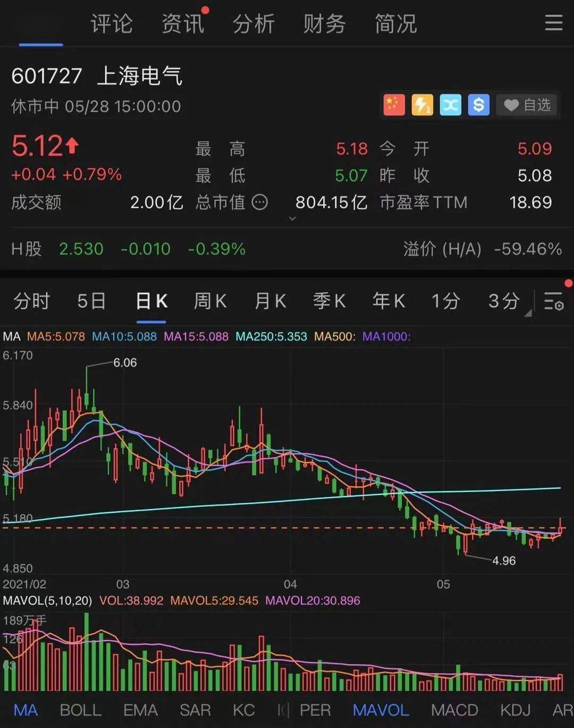
Task: Select the KC indicator
Action: [x=244, y=710]
